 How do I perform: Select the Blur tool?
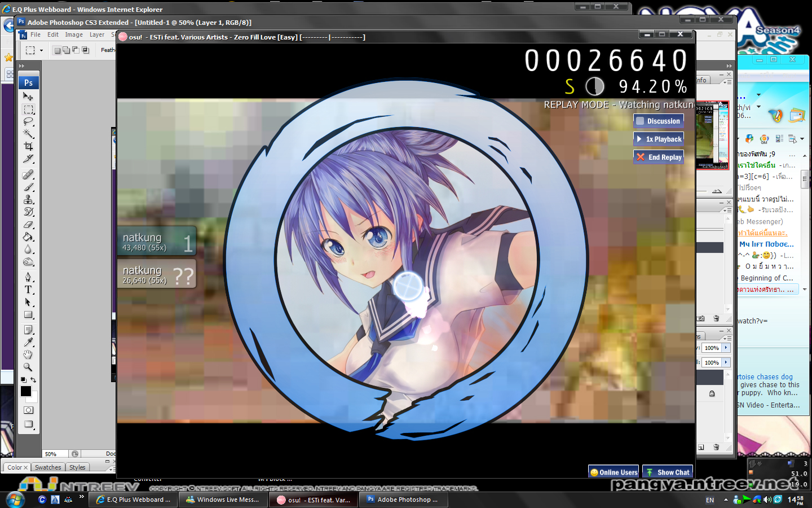28,249
